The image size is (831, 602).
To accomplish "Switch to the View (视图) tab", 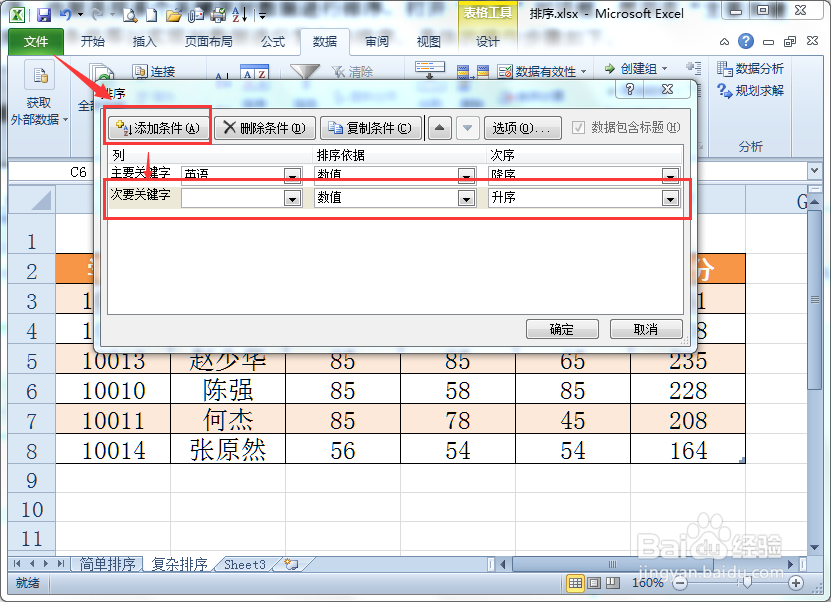I will point(428,41).
